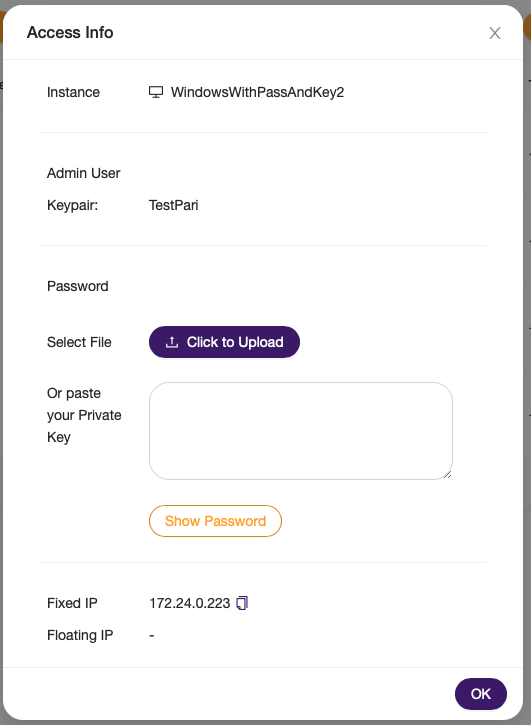Click the Floating IP dash value

click(x=152, y=635)
